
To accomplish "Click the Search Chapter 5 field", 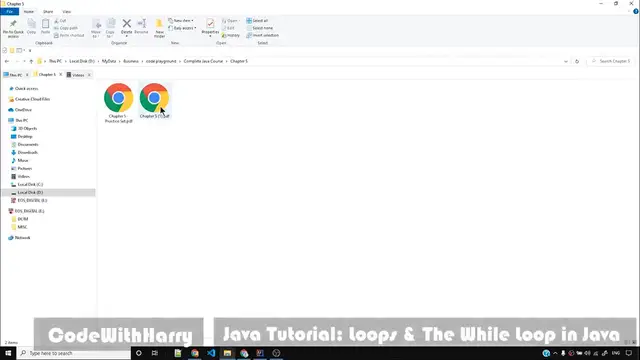I will coord(612,61).
